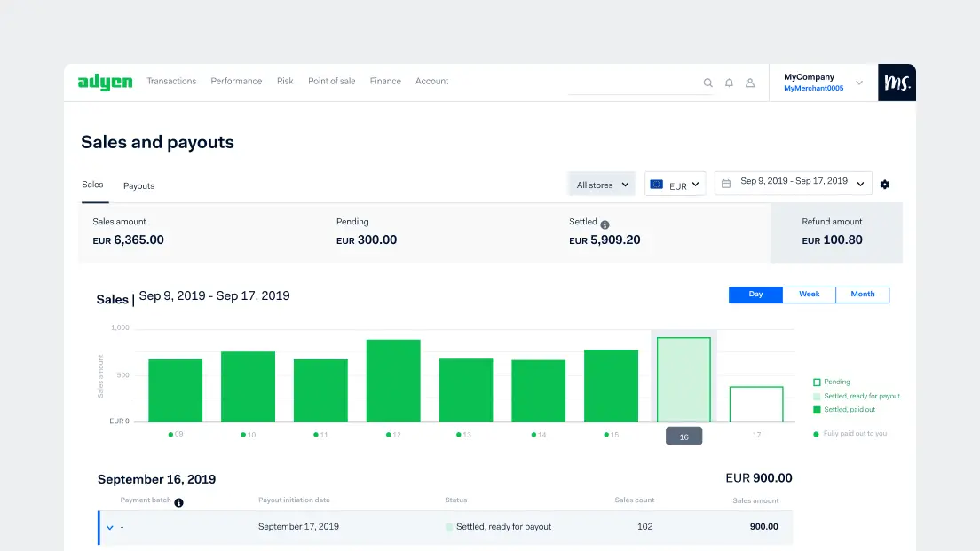The image size is (980, 551).
Task: Open the All stores dropdown
Action: click(602, 185)
